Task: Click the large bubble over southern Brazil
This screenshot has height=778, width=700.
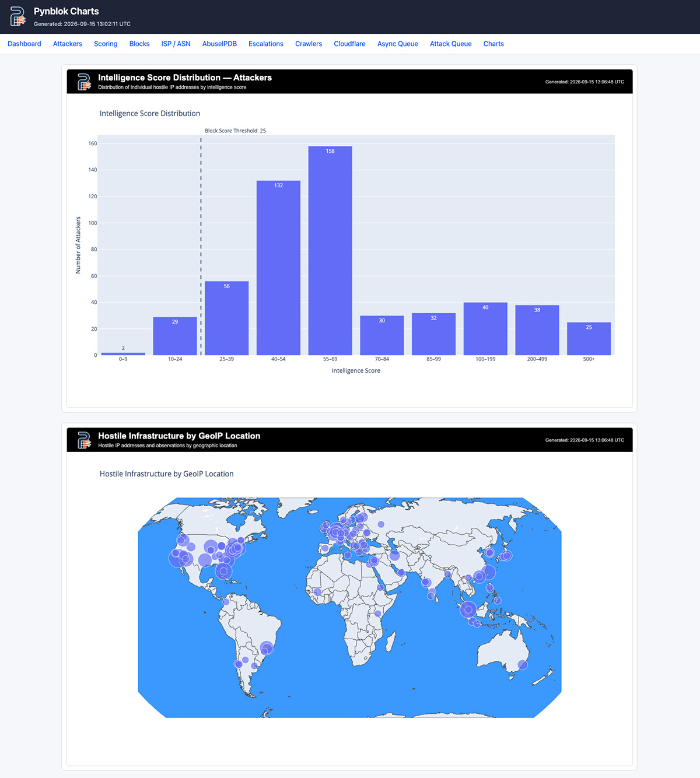Action: pos(267,648)
